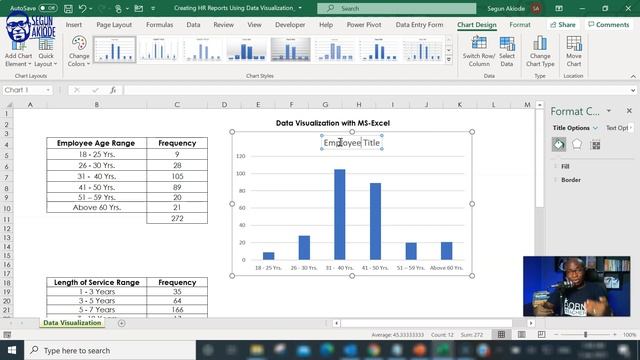
Task: Click the Name Box showing Chart 1
Action: point(27,90)
